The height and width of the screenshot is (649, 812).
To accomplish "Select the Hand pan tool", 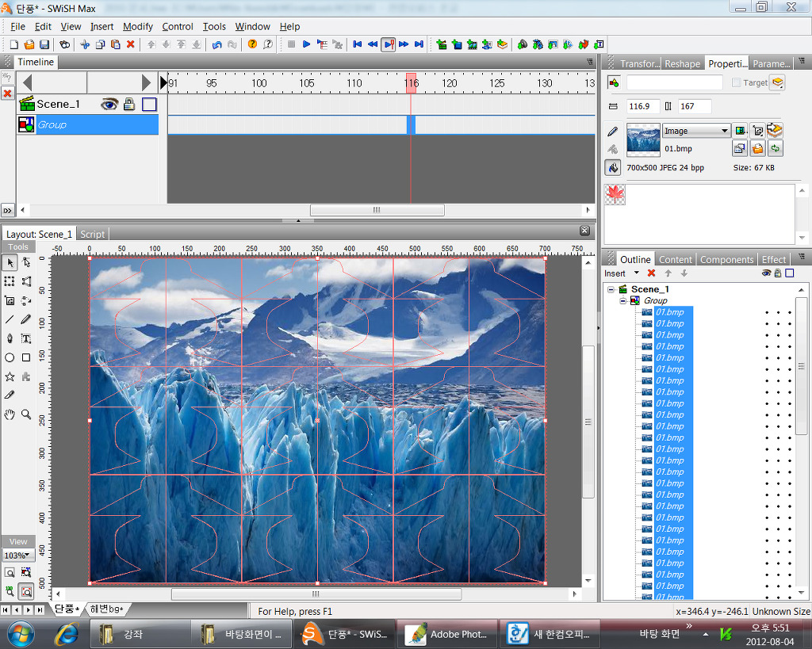I will 10,414.
